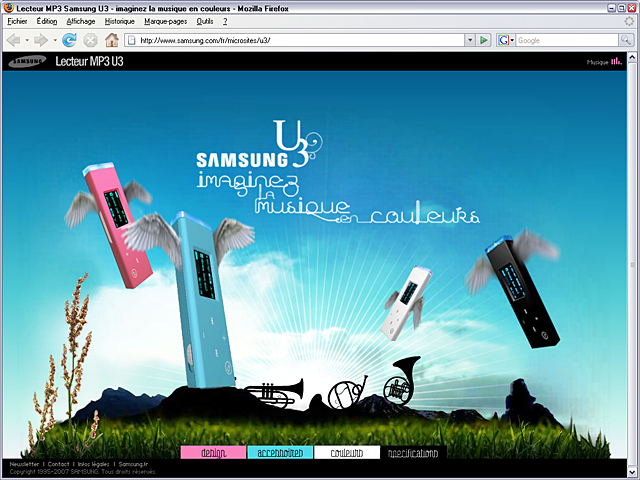Select the white couleurs tab
The image size is (640, 480).
click(347, 453)
